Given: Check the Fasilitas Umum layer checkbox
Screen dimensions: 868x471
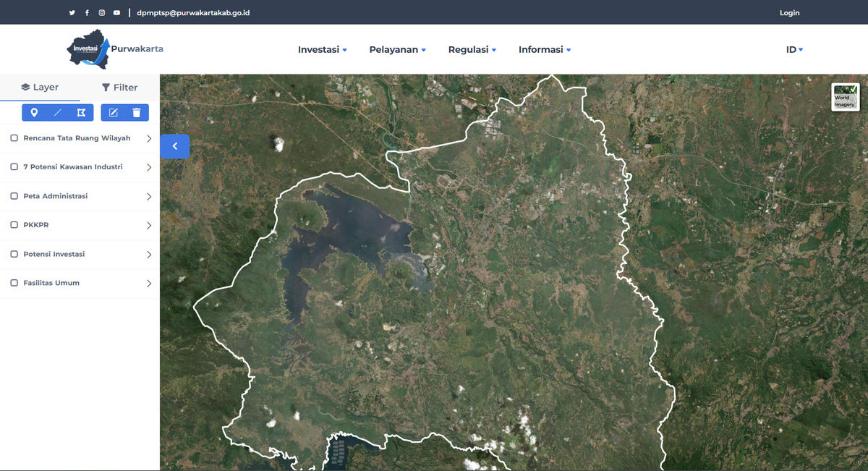Looking at the screenshot, I should (x=14, y=283).
